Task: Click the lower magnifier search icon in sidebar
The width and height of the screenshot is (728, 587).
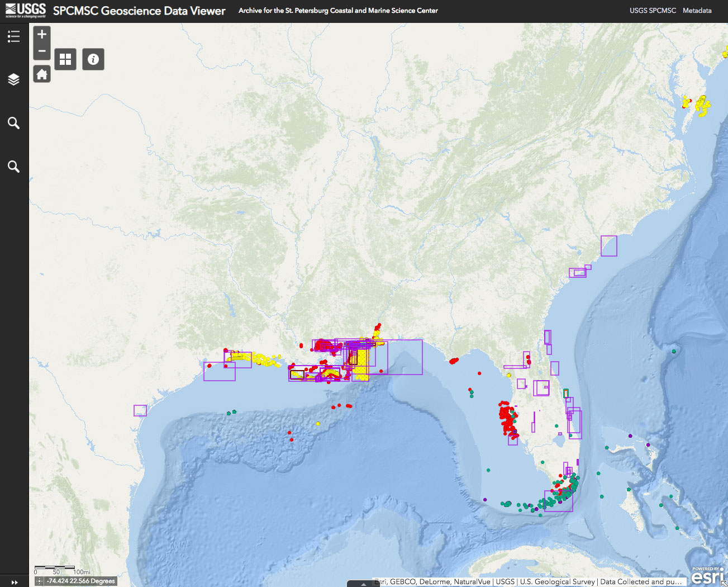Action: 14,167
